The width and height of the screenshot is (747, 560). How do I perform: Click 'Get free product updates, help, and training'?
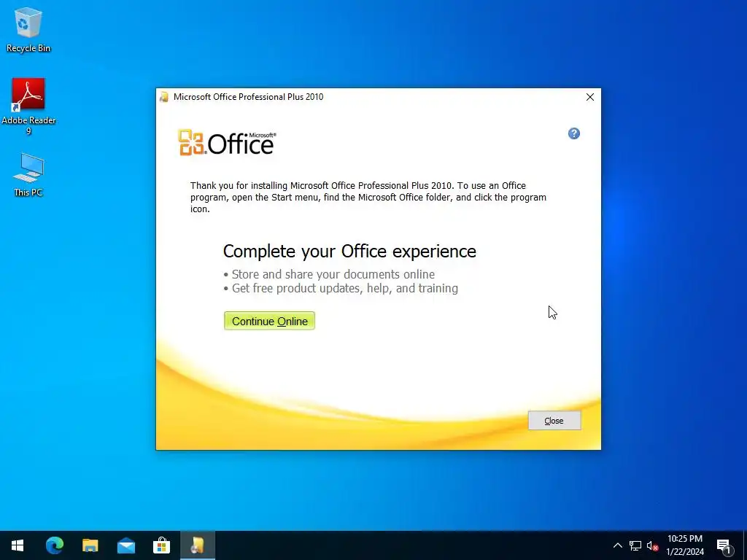[345, 288]
